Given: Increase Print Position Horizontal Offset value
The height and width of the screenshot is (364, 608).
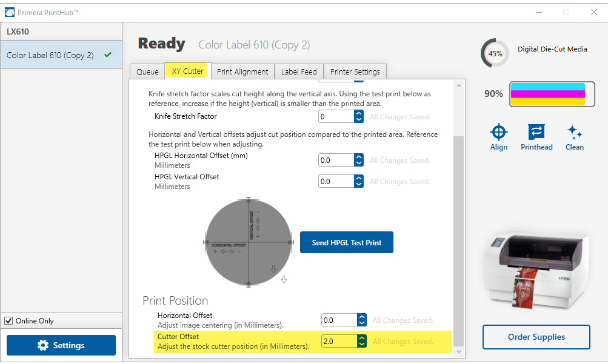Looking at the screenshot, I should [x=362, y=317].
